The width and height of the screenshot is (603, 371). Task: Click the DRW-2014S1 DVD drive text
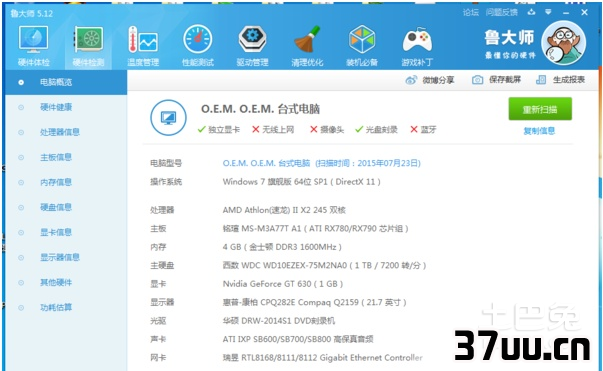(x=278, y=321)
